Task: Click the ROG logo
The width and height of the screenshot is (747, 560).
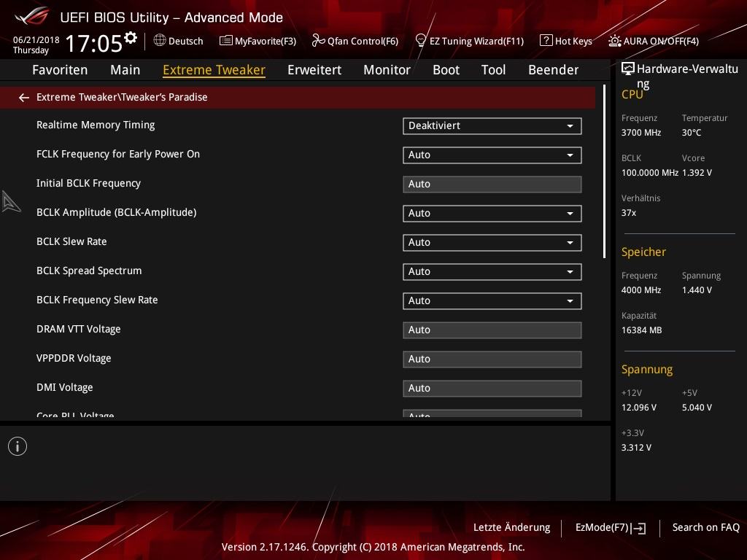Action: tap(32, 16)
